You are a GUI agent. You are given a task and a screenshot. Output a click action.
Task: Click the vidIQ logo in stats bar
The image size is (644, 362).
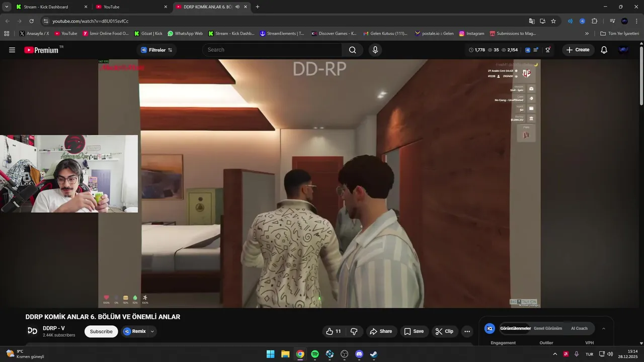(x=528, y=50)
